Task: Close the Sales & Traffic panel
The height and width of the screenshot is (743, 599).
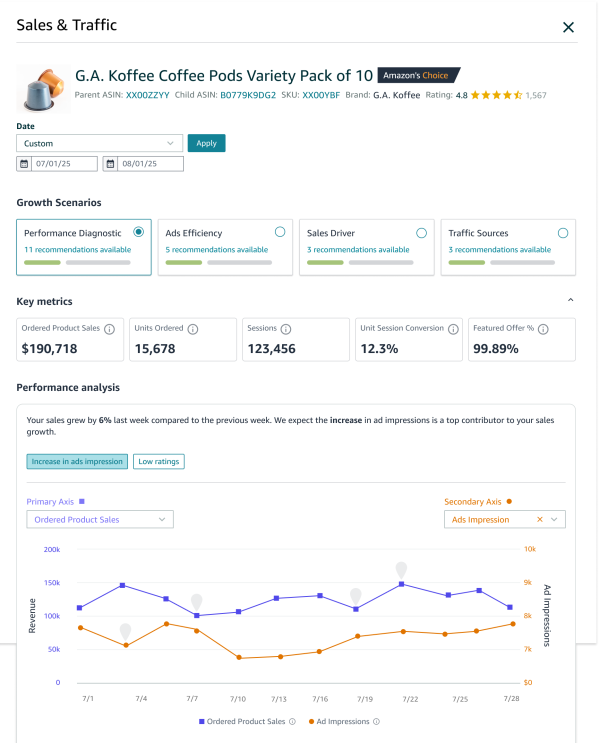Action: 568,27
